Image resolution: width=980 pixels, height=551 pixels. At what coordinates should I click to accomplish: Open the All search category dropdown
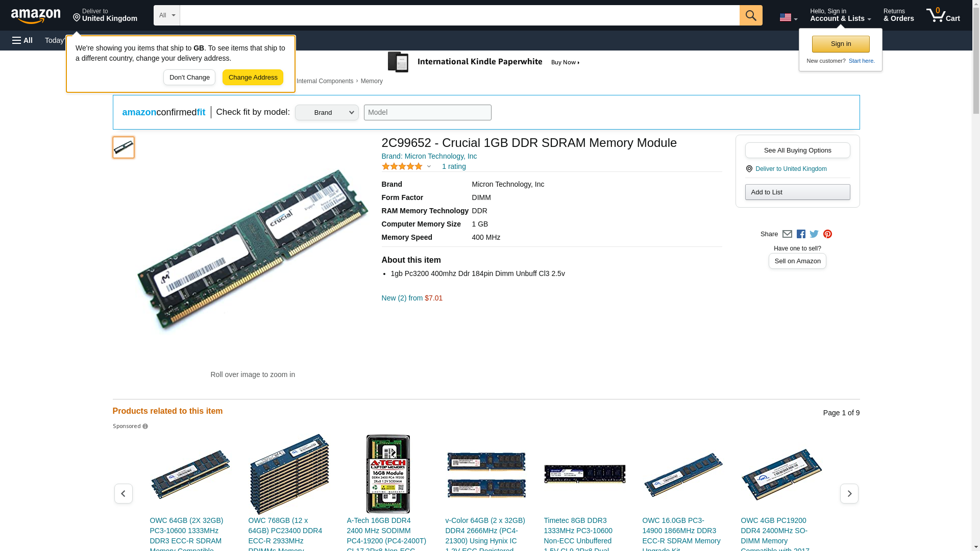click(x=166, y=15)
